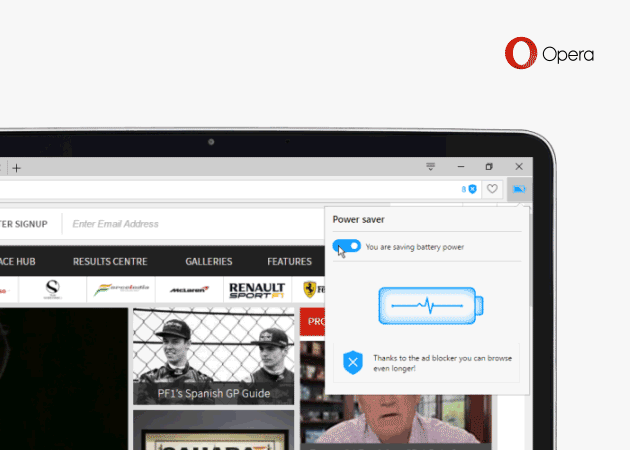This screenshot has width=630, height=450.
Task: Click the Opera logo
Action: click(x=549, y=53)
